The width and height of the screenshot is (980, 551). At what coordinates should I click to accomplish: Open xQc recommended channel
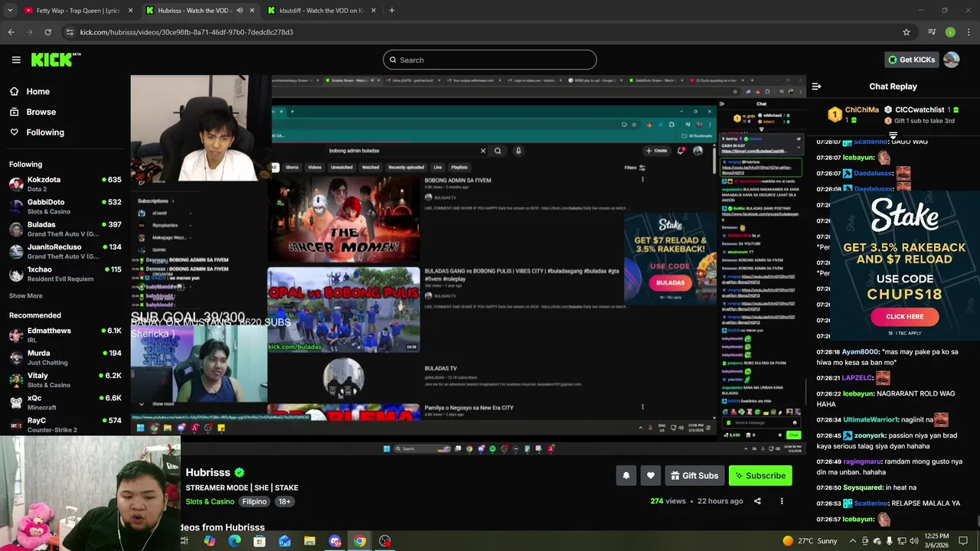tap(65, 403)
